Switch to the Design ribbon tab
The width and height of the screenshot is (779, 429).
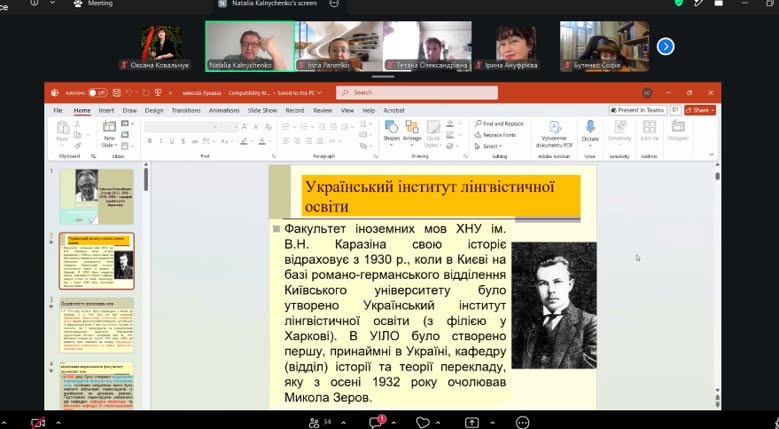click(154, 110)
